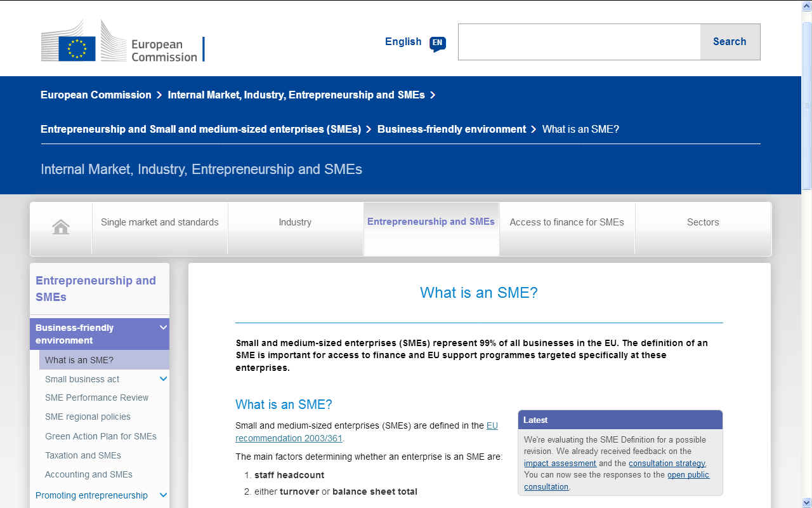Image resolution: width=812 pixels, height=508 pixels.
Task: Click the 'What is an SME?' page title
Action: point(479,293)
